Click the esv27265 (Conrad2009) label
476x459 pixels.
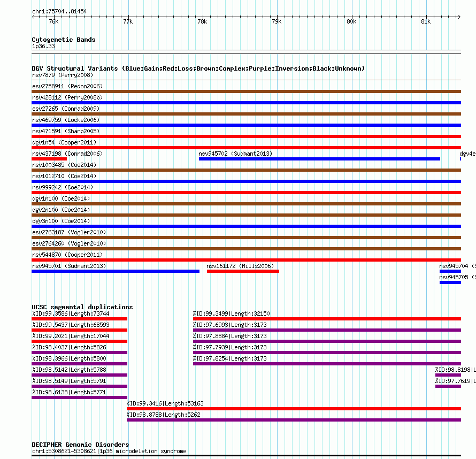click(x=66, y=109)
